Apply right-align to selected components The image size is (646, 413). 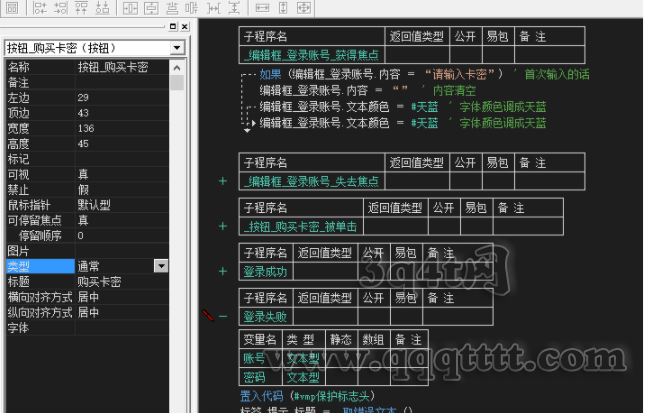point(61,7)
